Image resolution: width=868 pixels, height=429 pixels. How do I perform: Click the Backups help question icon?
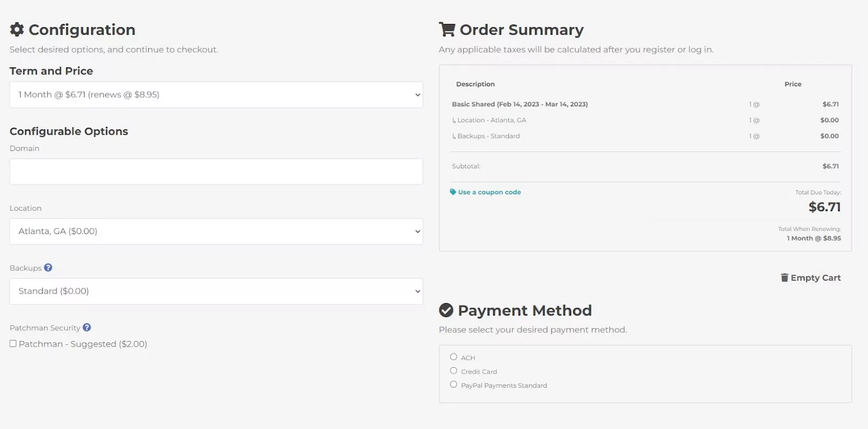(48, 268)
